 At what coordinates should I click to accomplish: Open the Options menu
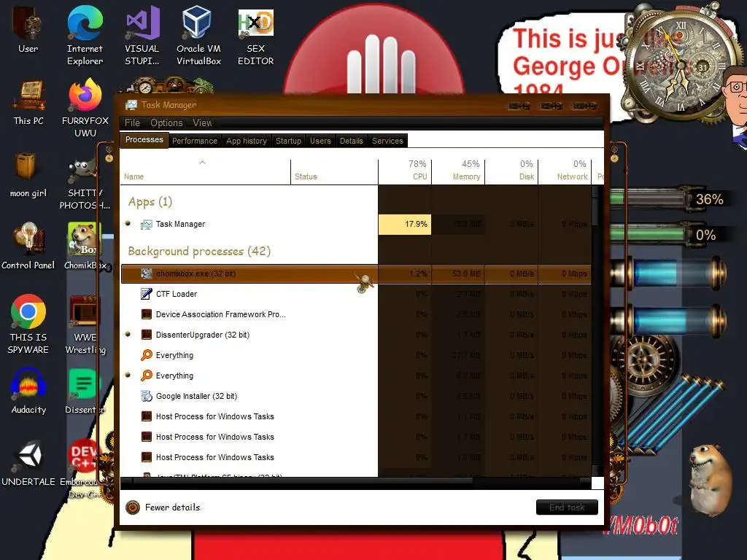click(x=166, y=122)
